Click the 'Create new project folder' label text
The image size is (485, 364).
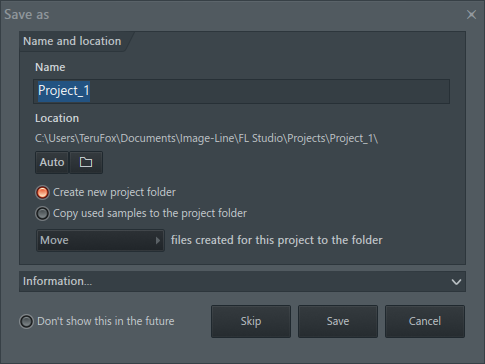pos(114,193)
